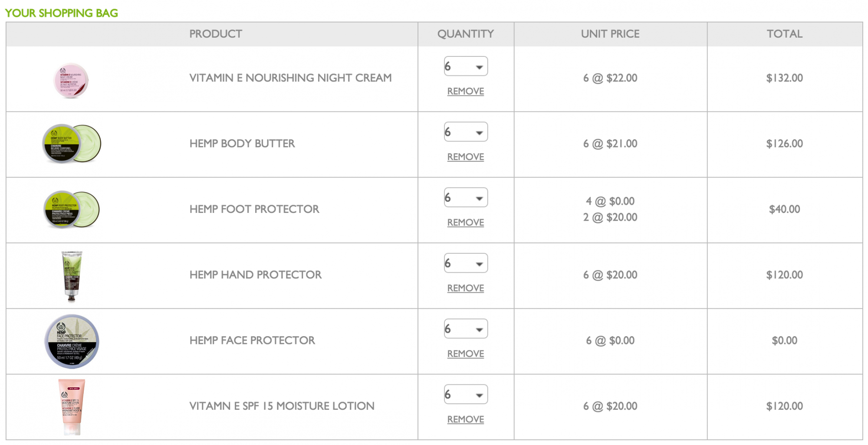Open the Hemp Body Butter product image
The image size is (868, 445).
[x=72, y=144]
